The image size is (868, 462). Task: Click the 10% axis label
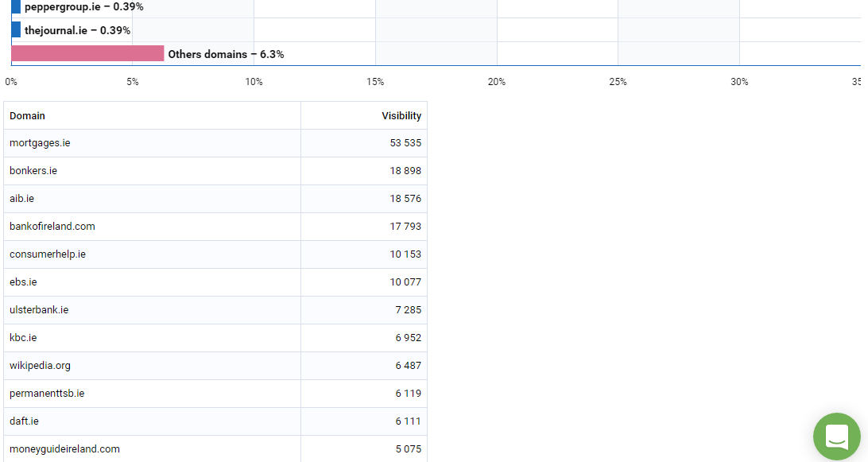(x=254, y=82)
